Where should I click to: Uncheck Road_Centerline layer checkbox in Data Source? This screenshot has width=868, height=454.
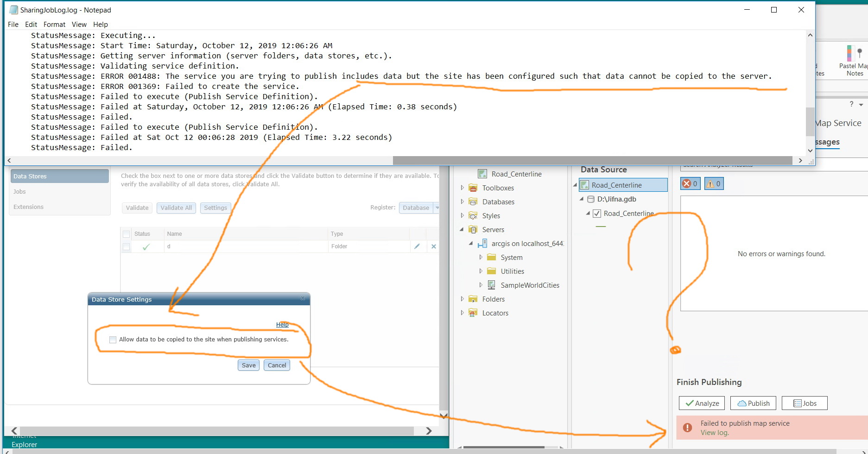[x=597, y=214]
